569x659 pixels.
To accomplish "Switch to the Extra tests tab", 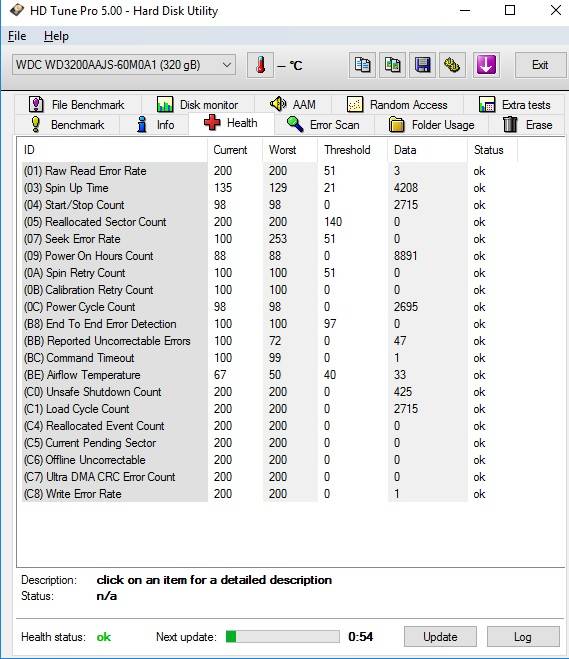I will [x=514, y=104].
